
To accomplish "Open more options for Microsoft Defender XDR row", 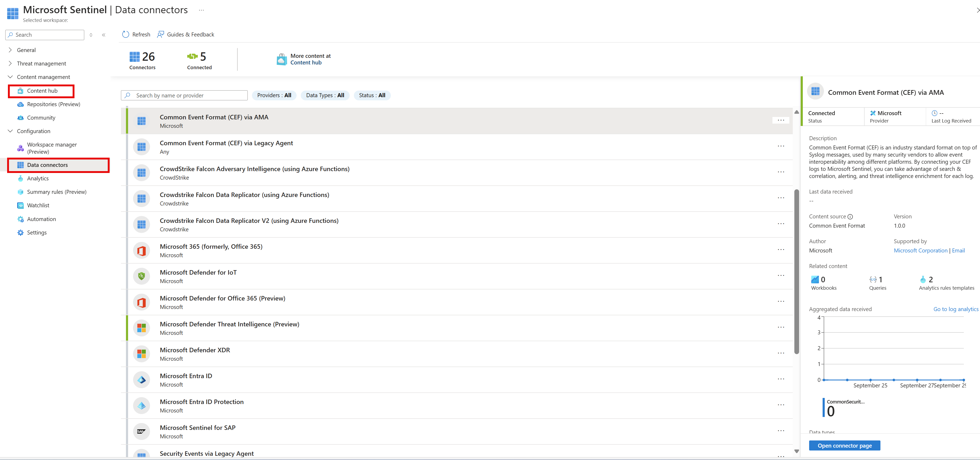I will point(781,353).
